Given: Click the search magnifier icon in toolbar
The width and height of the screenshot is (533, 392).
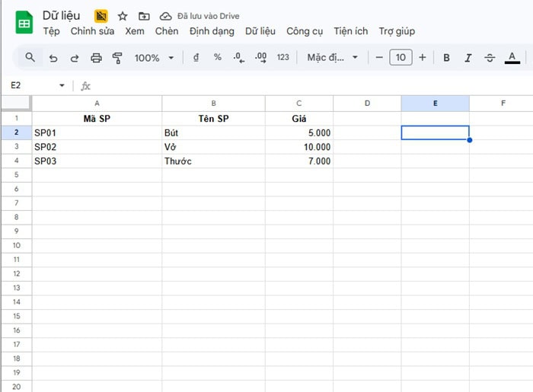Looking at the screenshot, I should tap(30, 57).
